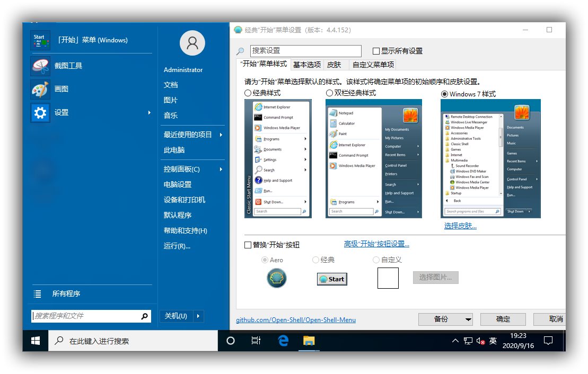Select the 双栏经典样式 radio button
The height and width of the screenshot is (374, 588).
[x=329, y=93]
